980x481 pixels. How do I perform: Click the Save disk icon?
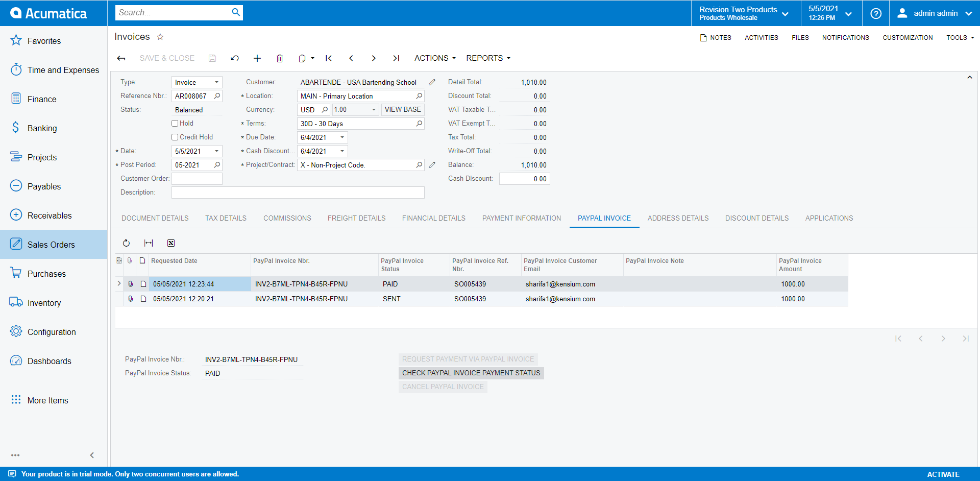click(x=212, y=58)
